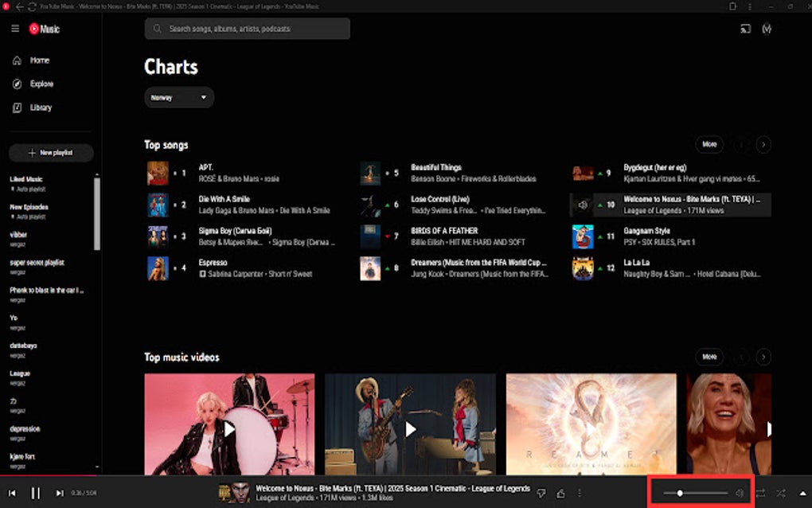Open the three-dot menu in the player bar
The width and height of the screenshot is (812, 508).
[x=580, y=492]
